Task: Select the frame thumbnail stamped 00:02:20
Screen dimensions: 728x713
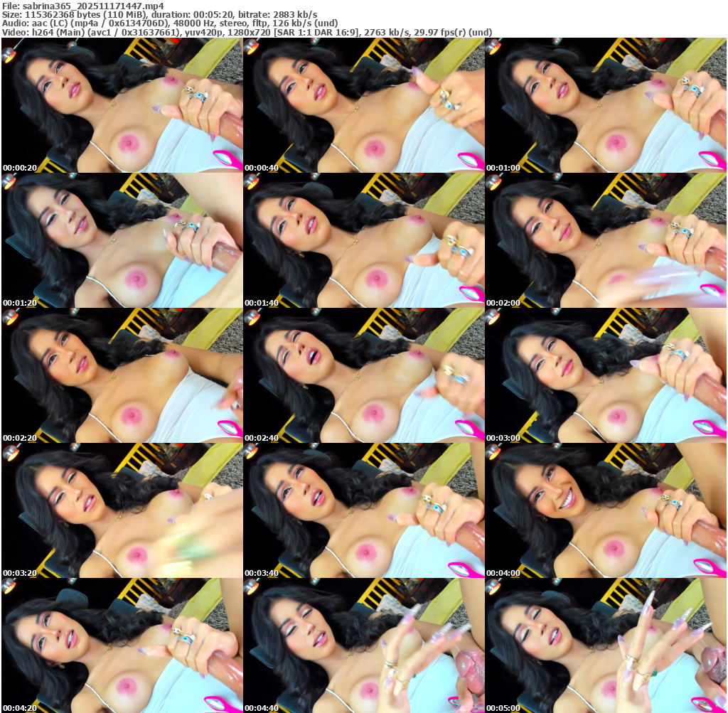Action: (x=122, y=375)
